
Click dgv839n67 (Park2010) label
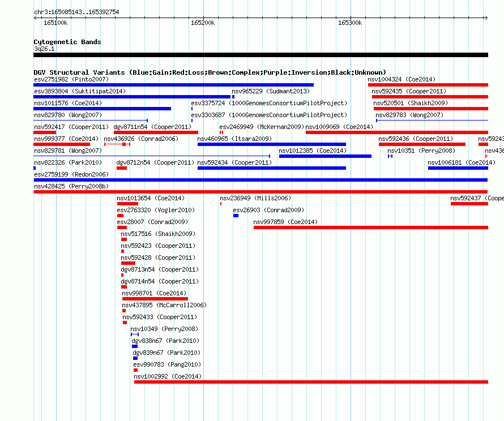(166, 353)
